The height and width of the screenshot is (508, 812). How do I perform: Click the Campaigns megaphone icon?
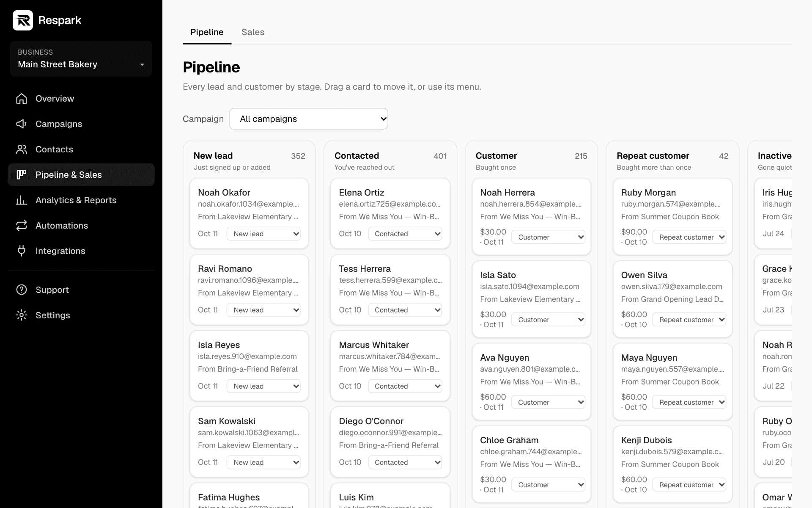tap(22, 124)
